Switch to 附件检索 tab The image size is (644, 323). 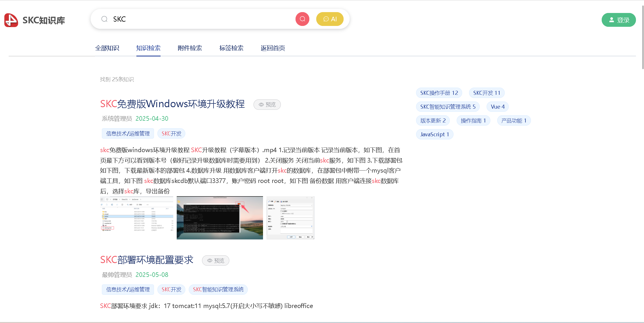190,48
